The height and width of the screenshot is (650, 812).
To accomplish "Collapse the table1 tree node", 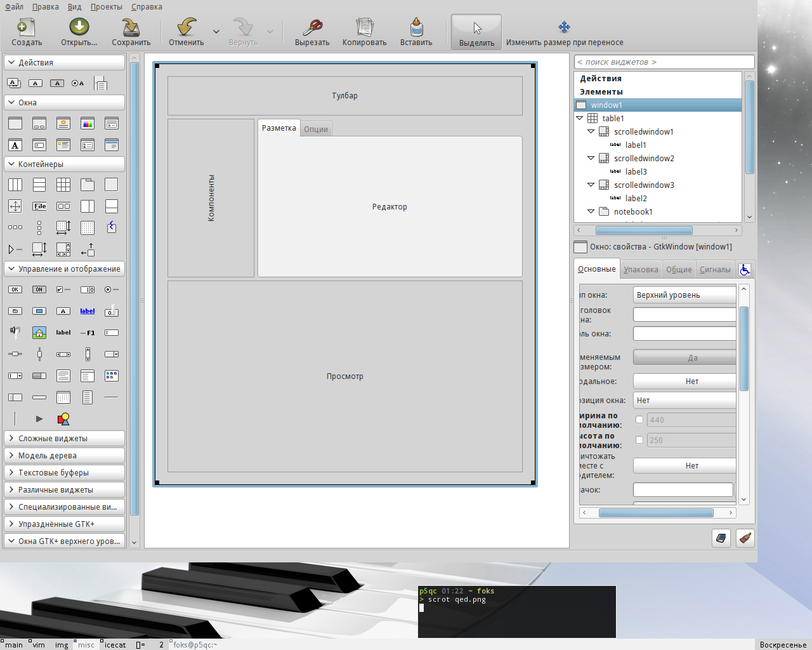I will pyautogui.click(x=580, y=118).
